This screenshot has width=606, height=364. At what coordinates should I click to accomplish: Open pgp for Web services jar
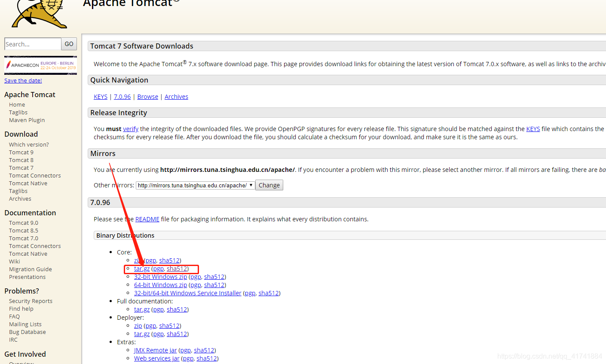[188, 358]
